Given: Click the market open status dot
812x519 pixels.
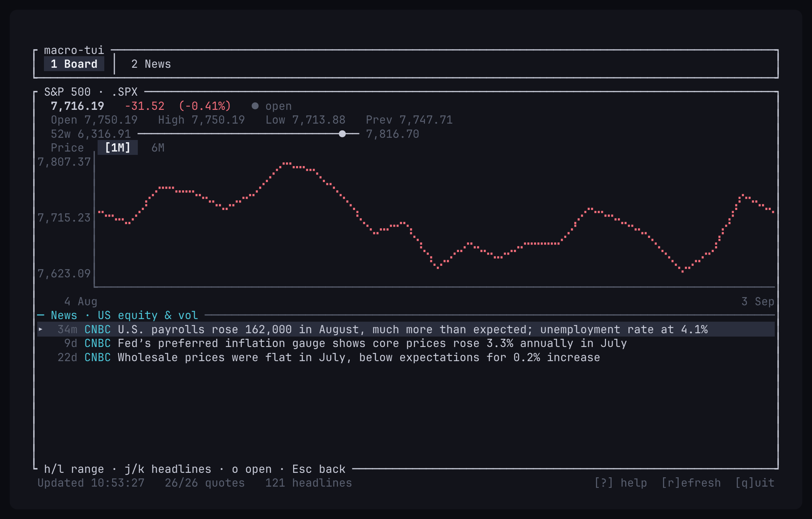Looking at the screenshot, I should point(255,106).
